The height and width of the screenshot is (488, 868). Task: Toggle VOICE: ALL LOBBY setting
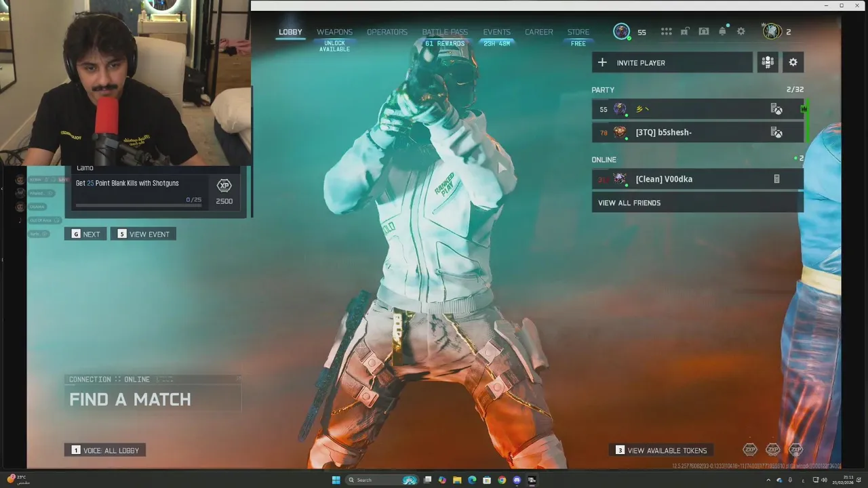click(x=105, y=450)
